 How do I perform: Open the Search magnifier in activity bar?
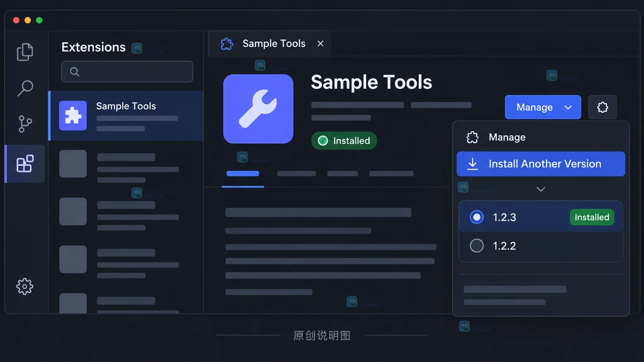(x=25, y=88)
